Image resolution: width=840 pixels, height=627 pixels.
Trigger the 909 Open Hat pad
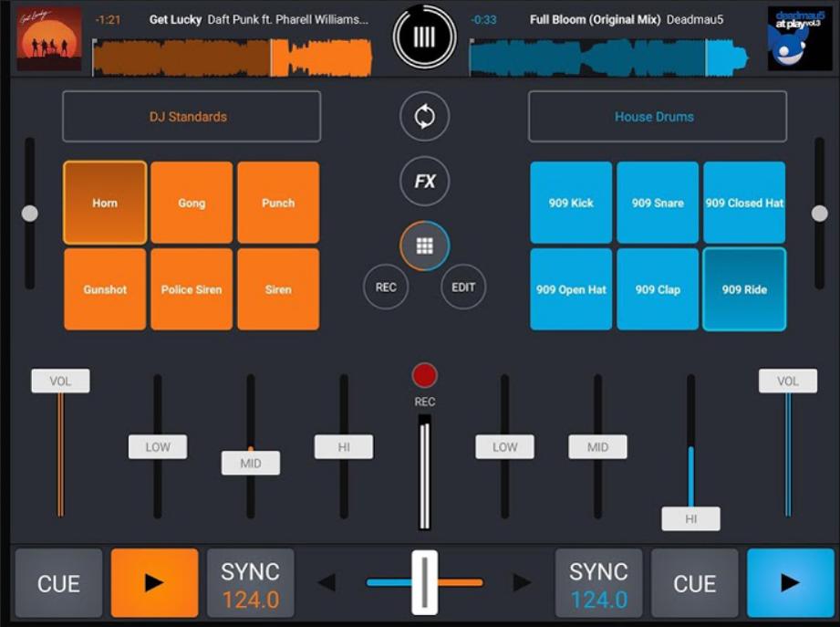pos(571,289)
